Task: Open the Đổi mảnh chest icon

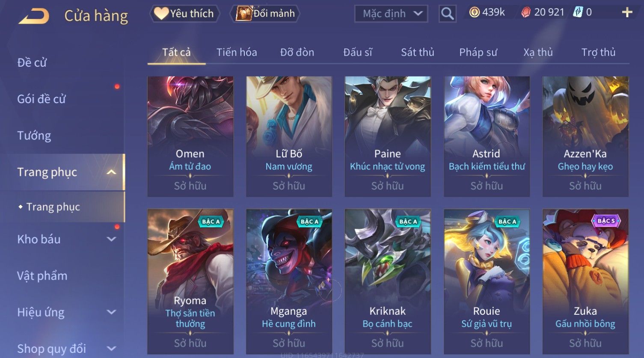Action: (x=243, y=14)
